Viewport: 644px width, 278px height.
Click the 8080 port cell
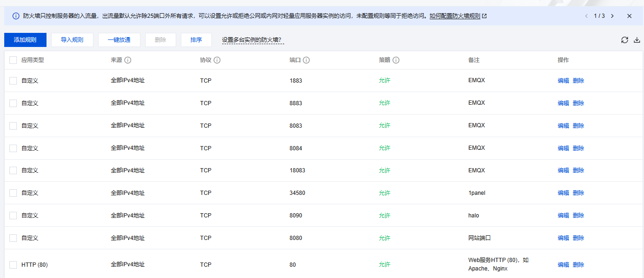point(296,238)
